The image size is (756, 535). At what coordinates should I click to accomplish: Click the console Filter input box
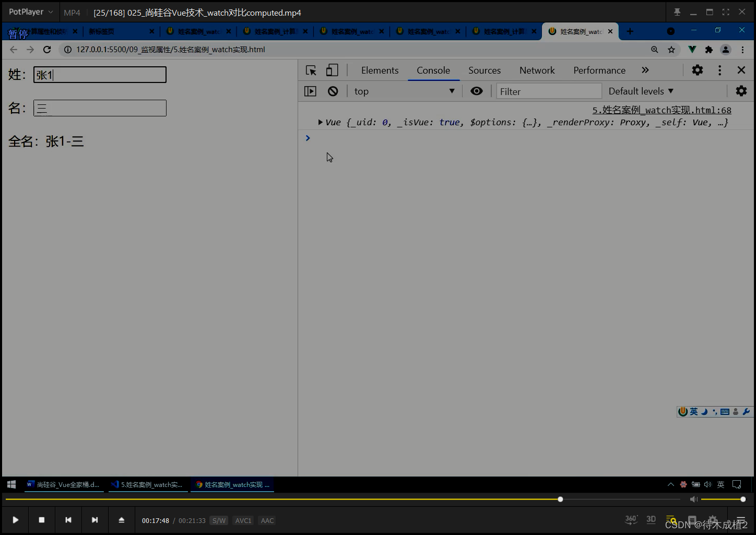point(549,91)
